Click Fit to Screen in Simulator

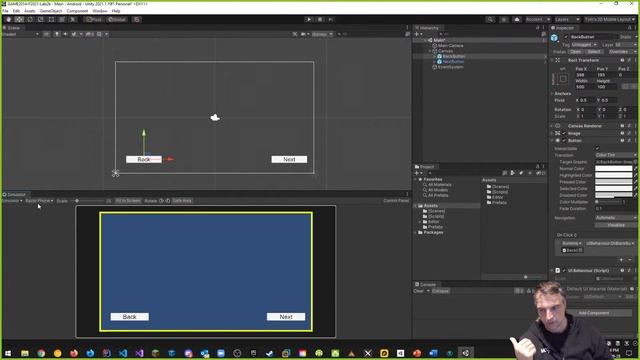point(128,201)
